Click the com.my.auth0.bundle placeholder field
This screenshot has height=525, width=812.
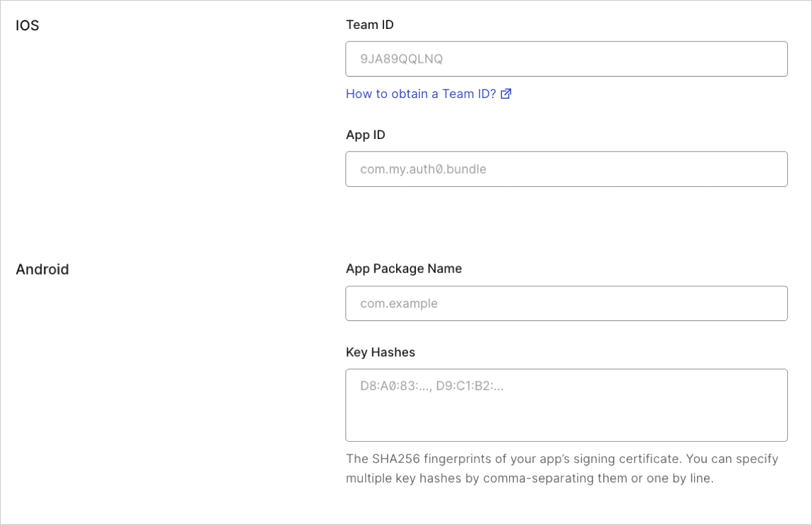(x=566, y=169)
